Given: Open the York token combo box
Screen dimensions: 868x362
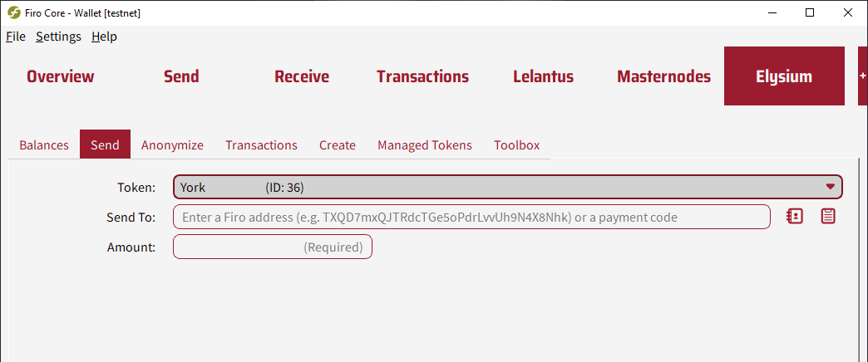Looking at the screenshot, I should pos(508,188).
